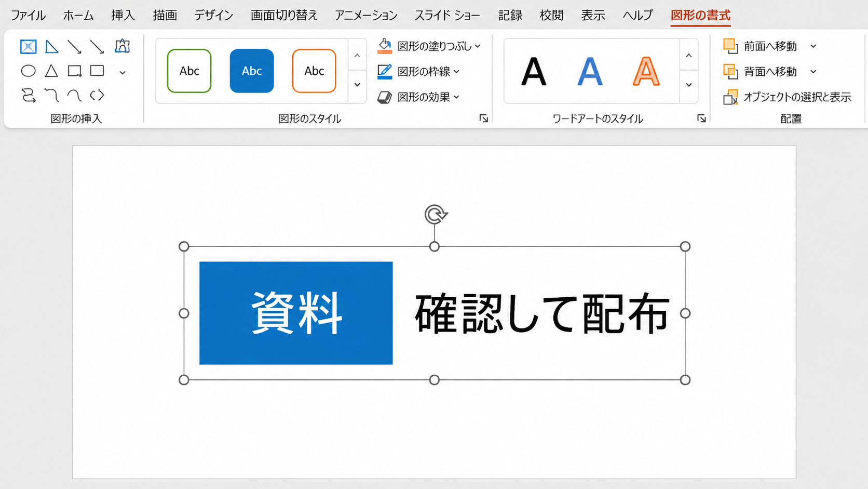Open the 校閲 tab
The width and height of the screenshot is (868, 489).
551,16
